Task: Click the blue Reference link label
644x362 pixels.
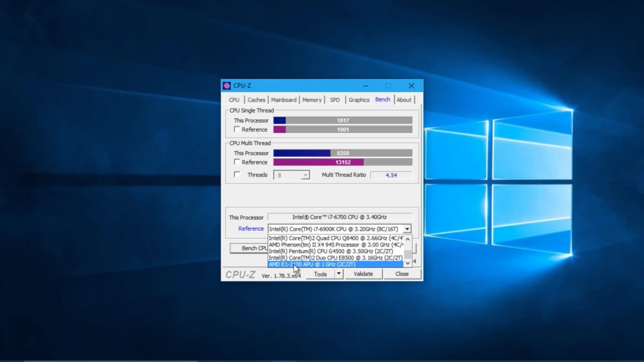Action: tap(251, 229)
